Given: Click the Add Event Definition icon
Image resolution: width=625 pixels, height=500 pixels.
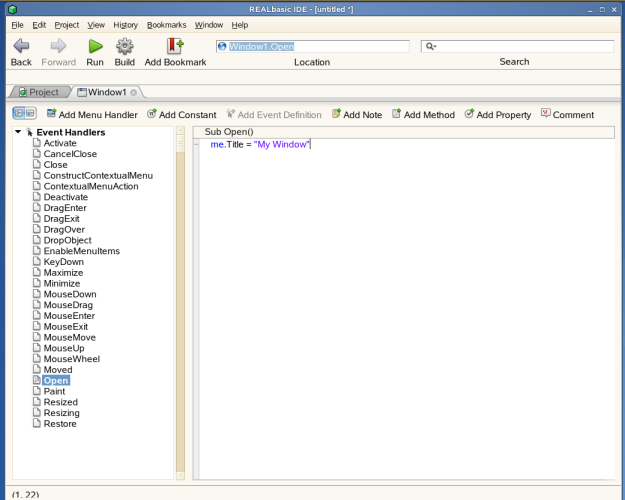Looking at the screenshot, I should click(x=230, y=114).
